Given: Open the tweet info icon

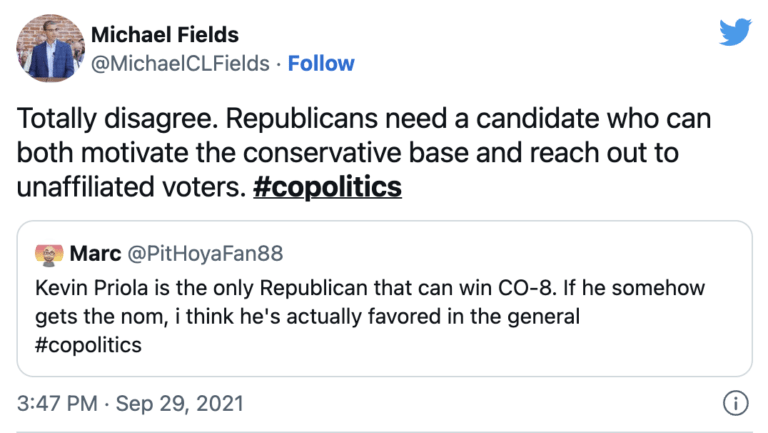Looking at the screenshot, I should point(735,404).
